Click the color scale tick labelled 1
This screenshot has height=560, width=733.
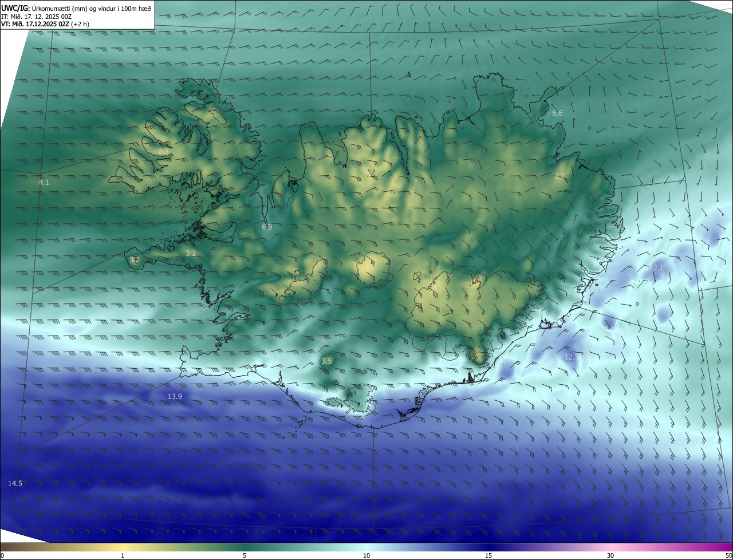(123, 555)
